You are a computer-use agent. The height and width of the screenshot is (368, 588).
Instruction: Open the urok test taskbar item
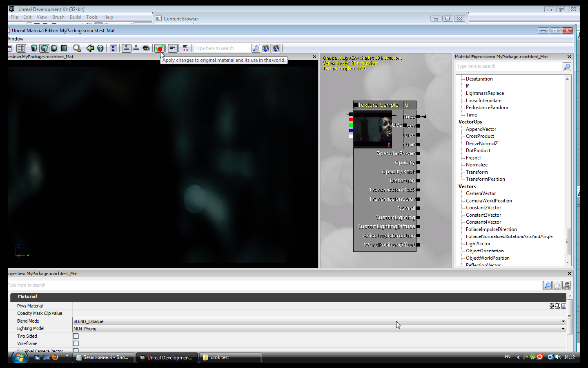pyautogui.click(x=231, y=357)
